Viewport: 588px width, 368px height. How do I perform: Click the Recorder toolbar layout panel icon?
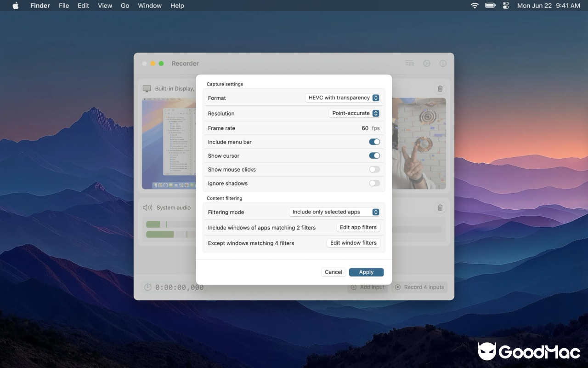409,63
